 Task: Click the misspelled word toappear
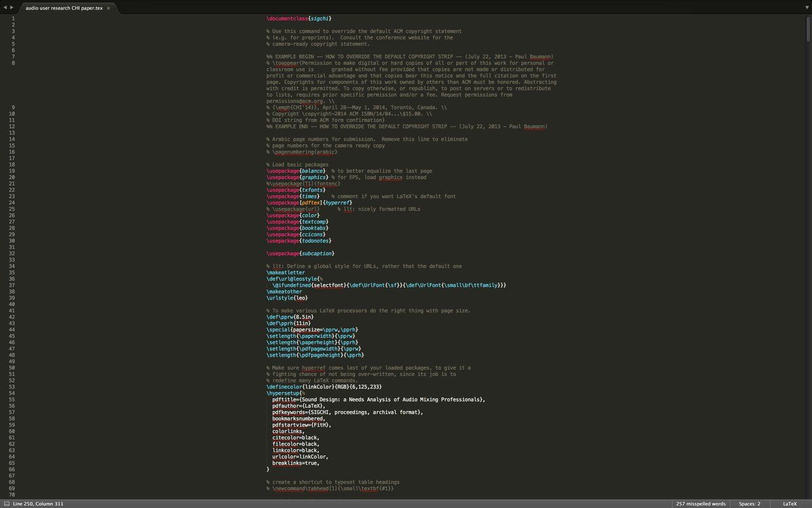pos(286,63)
